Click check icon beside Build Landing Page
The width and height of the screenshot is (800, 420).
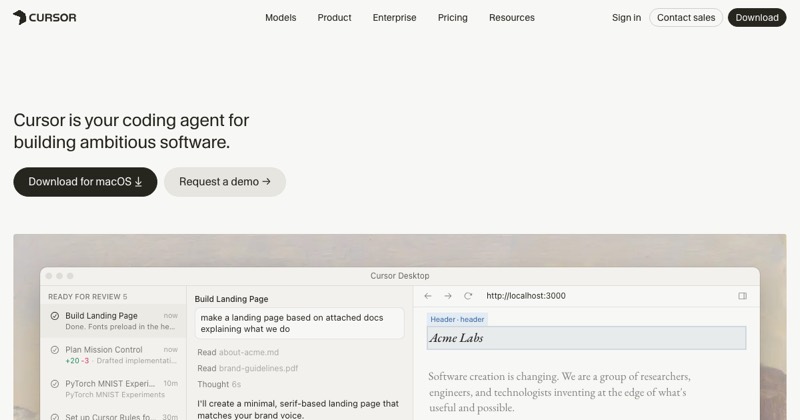[55, 316]
